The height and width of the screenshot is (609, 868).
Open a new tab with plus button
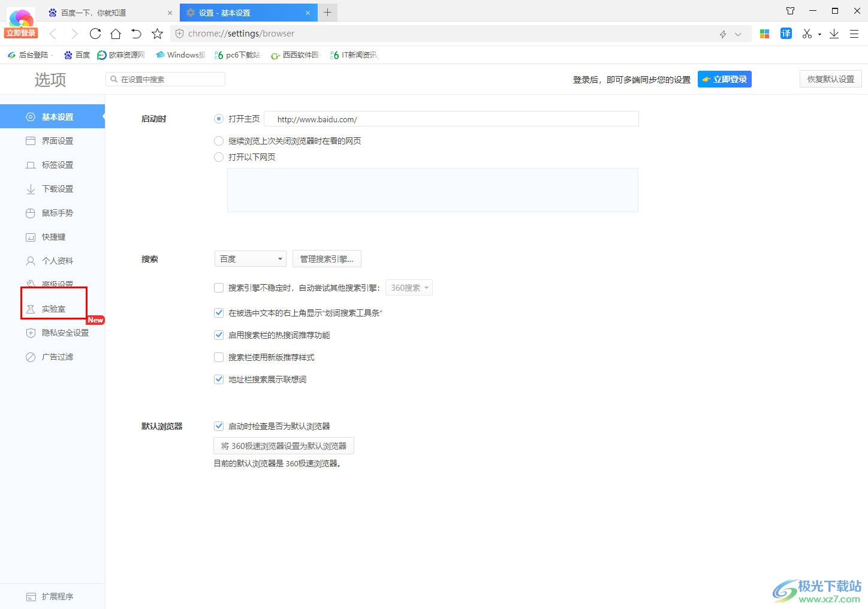(328, 12)
